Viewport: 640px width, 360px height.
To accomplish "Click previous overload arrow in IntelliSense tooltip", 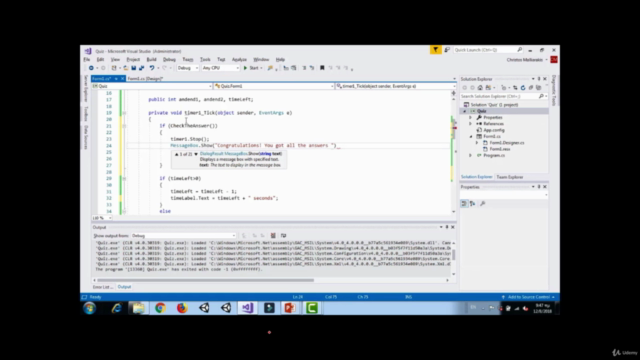I will pyautogui.click(x=176, y=154).
